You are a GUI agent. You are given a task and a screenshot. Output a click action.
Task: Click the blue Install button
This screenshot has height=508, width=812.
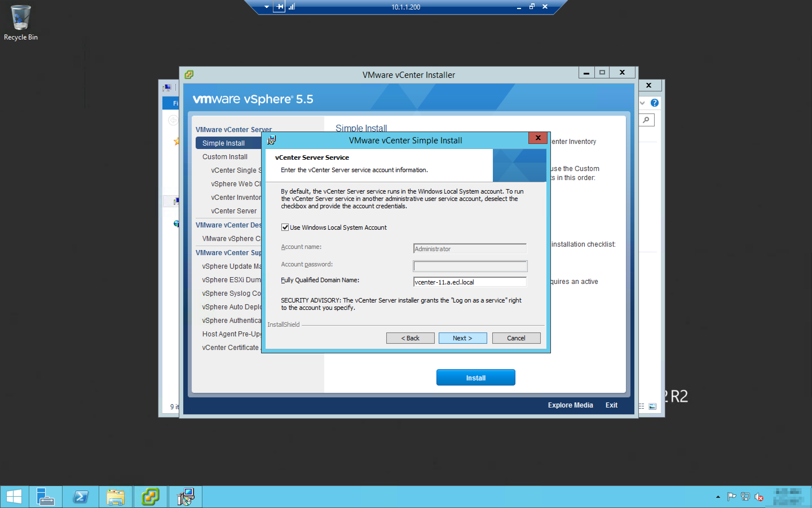pyautogui.click(x=476, y=378)
